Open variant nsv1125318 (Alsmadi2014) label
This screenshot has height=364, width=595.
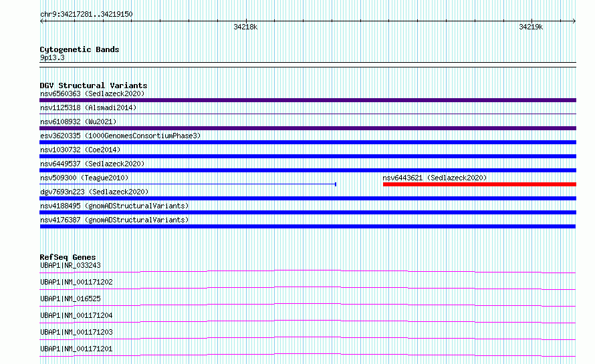click(88, 108)
